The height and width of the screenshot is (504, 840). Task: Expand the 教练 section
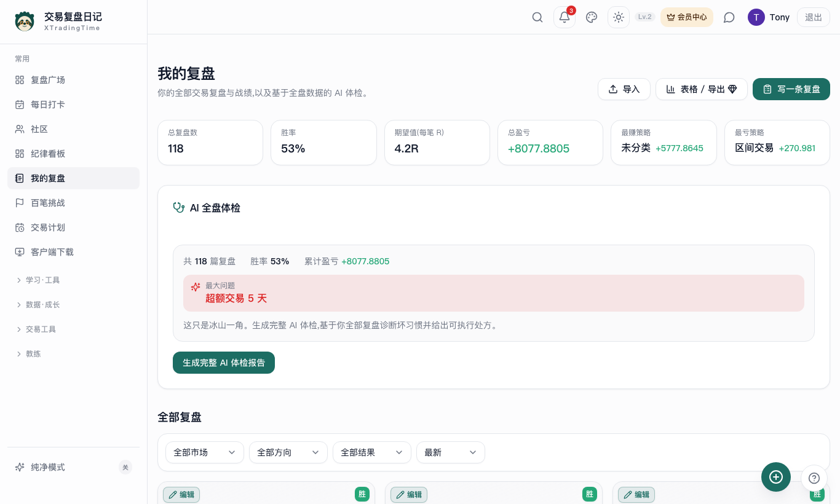click(73, 354)
